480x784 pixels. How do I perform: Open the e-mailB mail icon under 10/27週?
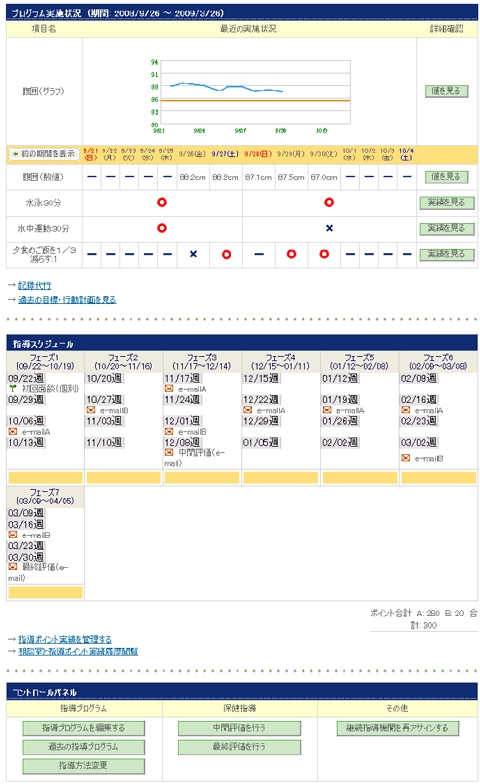91,410
